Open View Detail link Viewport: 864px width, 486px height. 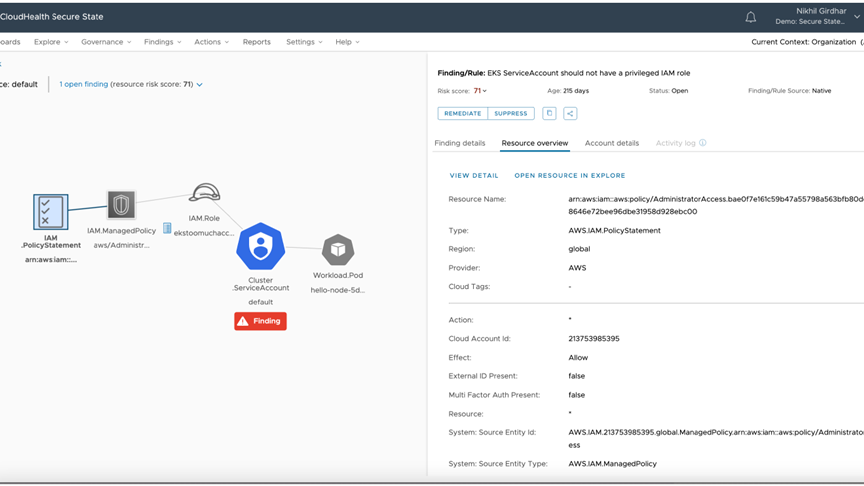pos(474,175)
